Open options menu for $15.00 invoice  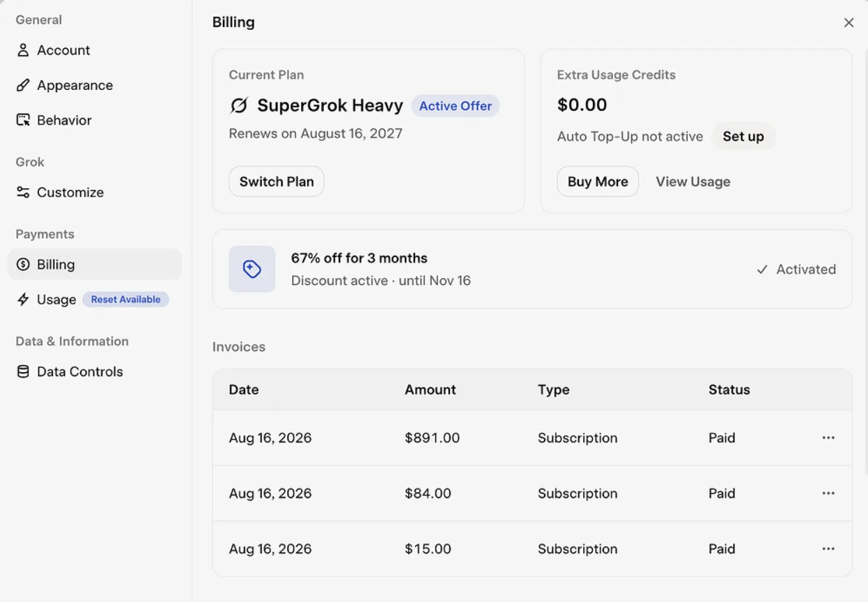(x=828, y=549)
